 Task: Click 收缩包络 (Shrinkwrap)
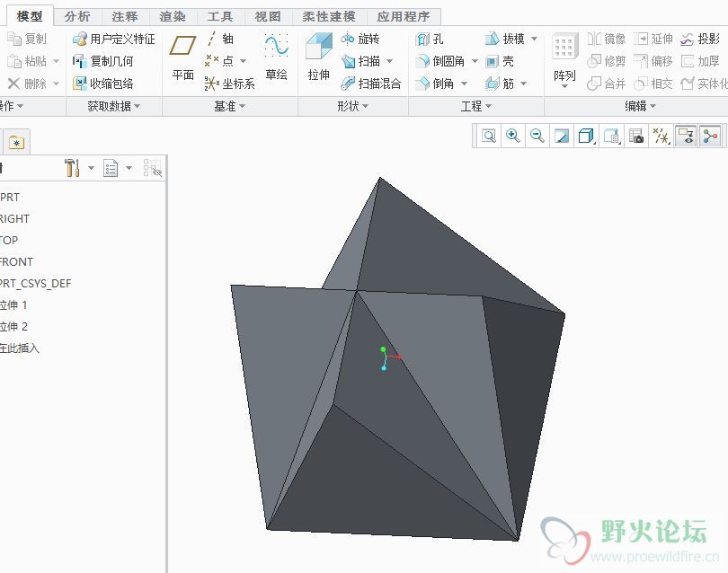click(x=103, y=84)
